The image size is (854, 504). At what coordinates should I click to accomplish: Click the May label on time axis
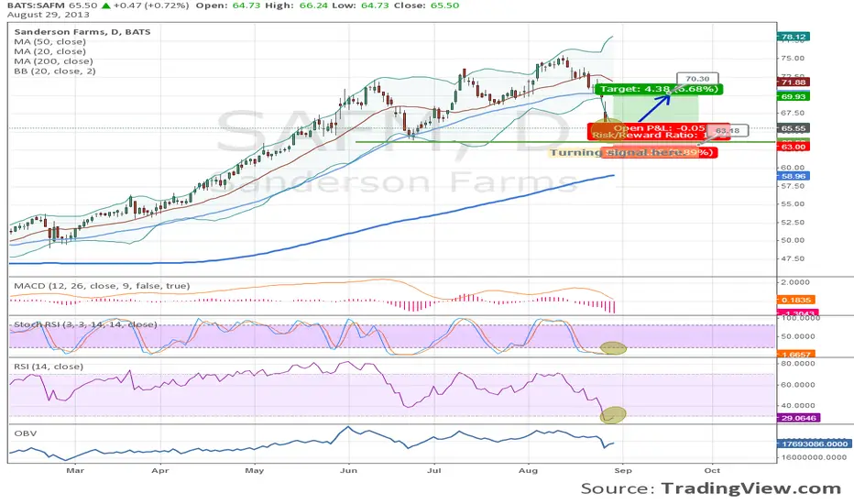click(x=255, y=470)
